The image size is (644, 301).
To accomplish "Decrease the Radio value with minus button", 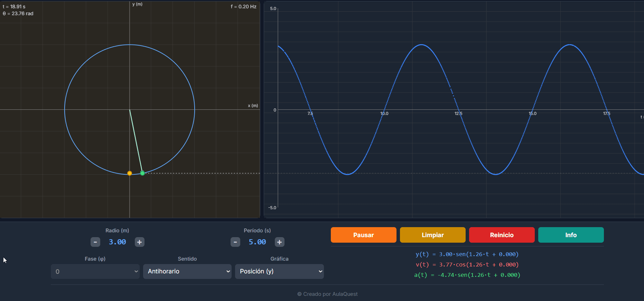I will click(95, 242).
